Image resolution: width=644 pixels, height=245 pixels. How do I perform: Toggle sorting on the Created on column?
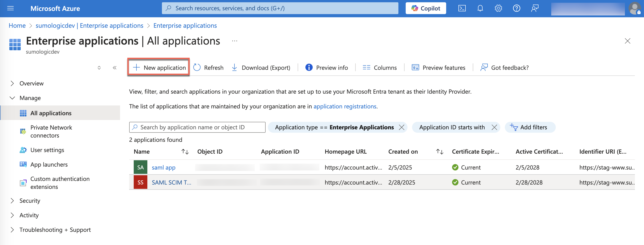click(439, 151)
